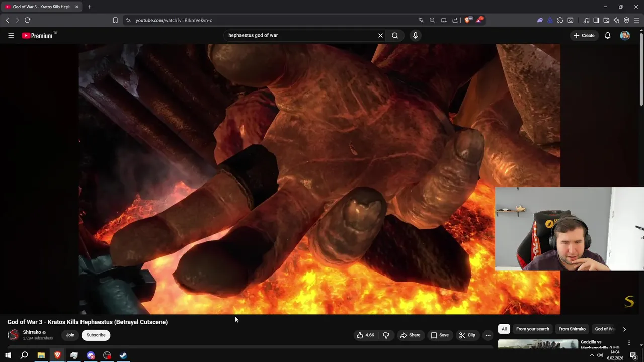
Task: Save the video to a playlist
Action: pos(439,335)
